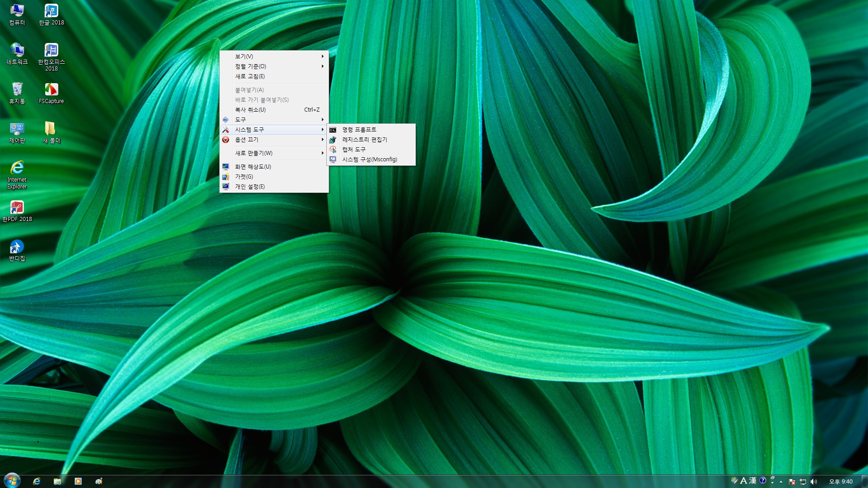Select the 반디집 desktop shortcut
This screenshot has width=868, height=488.
pyautogui.click(x=17, y=250)
